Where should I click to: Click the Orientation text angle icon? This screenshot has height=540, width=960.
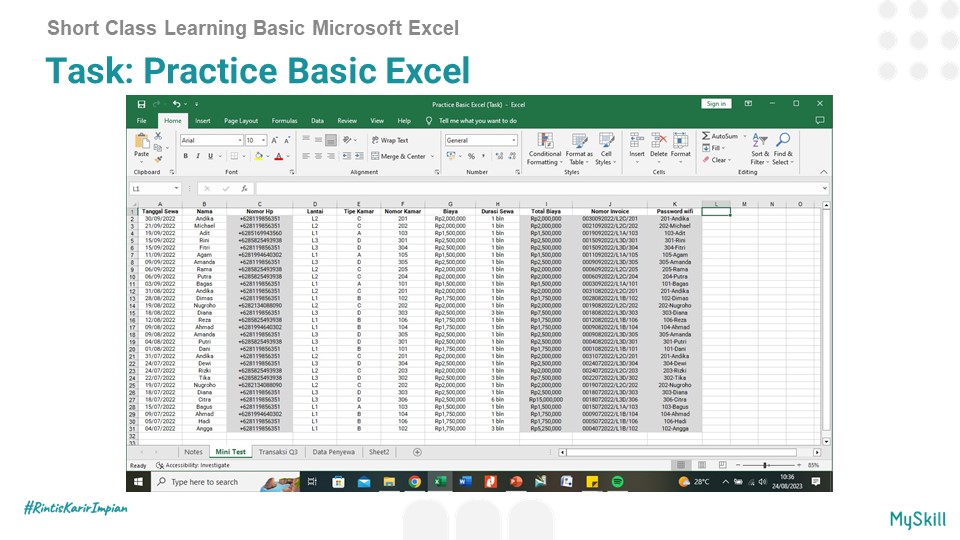click(347, 140)
